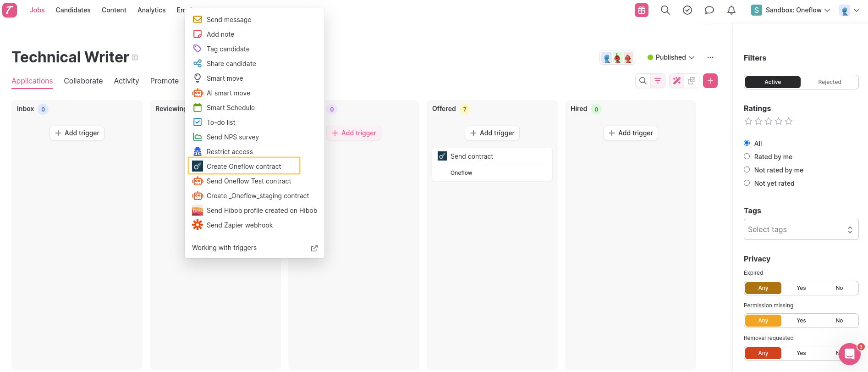Click the Tag candidate tag icon
Screen dimensions: 868x372
(198, 49)
